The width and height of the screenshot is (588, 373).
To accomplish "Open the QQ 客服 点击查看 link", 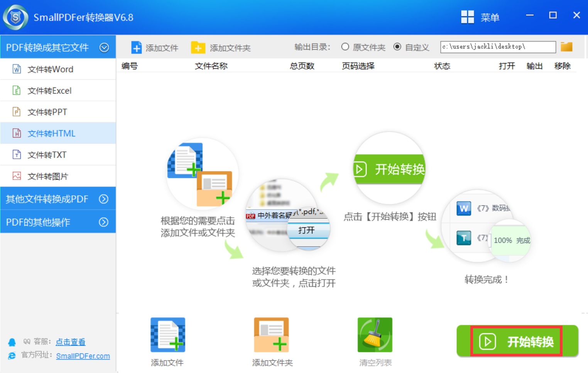I will click(71, 342).
